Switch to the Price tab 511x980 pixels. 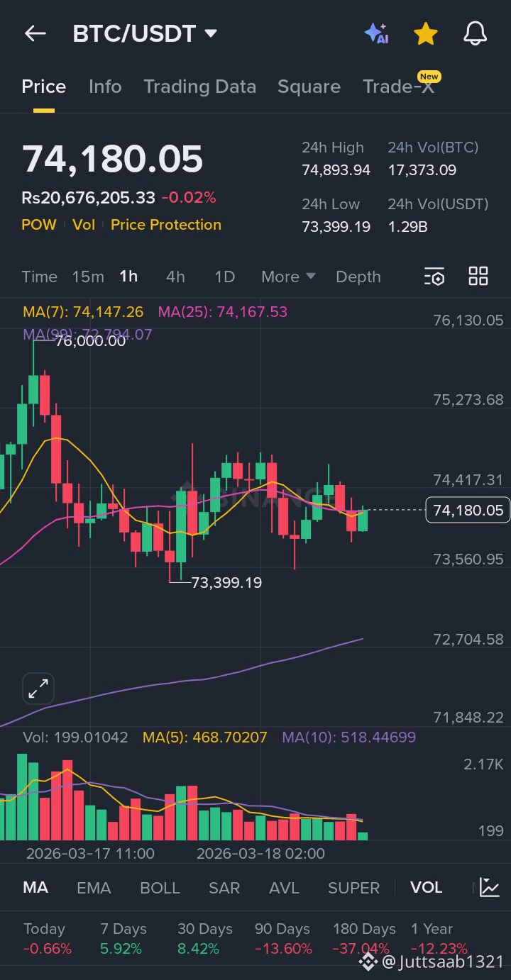44,87
